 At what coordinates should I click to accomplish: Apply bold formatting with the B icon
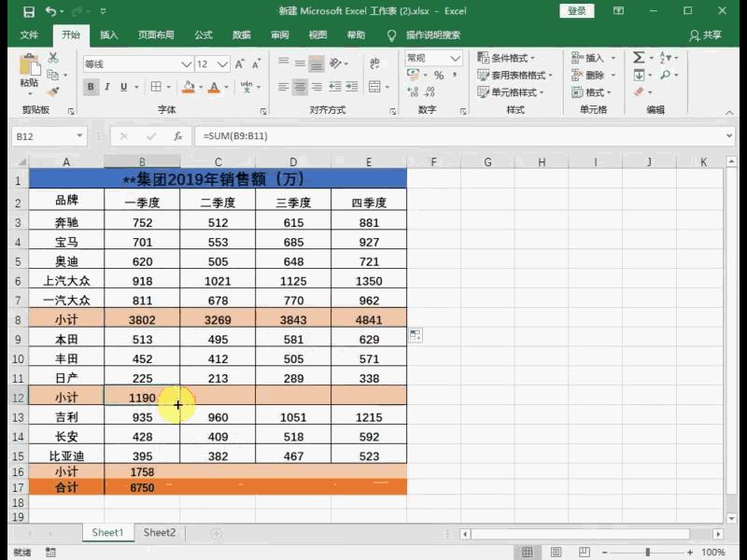[x=90, y=86]
